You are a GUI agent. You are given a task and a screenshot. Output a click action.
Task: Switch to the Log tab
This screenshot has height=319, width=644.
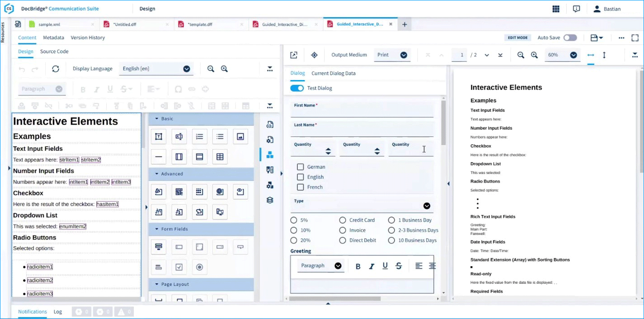click(x=58, y=312)
